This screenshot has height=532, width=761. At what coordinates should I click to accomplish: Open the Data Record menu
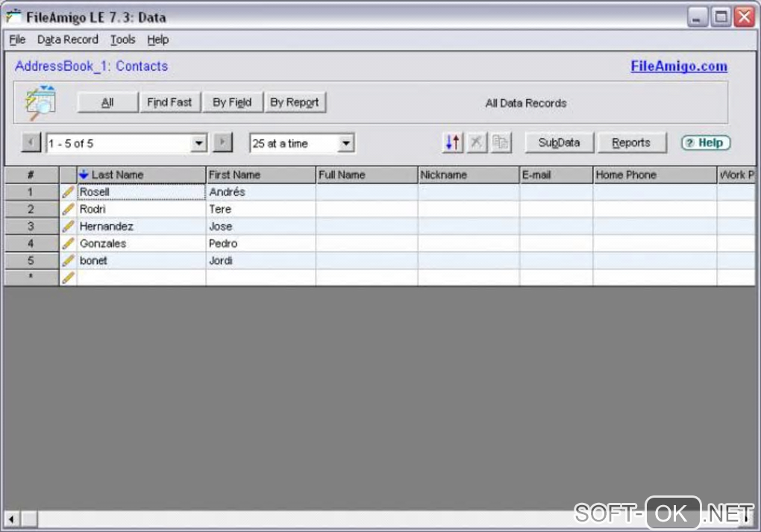[67, 40]
